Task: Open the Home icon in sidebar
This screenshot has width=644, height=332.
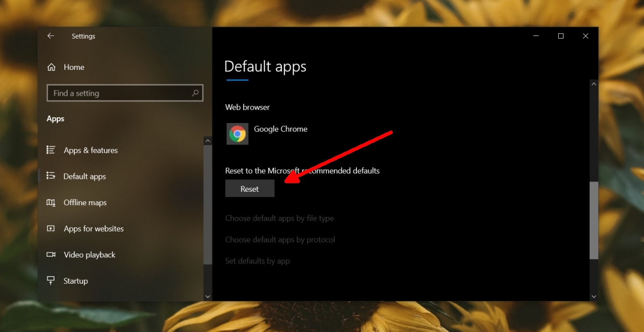Action: click(52, 67)
